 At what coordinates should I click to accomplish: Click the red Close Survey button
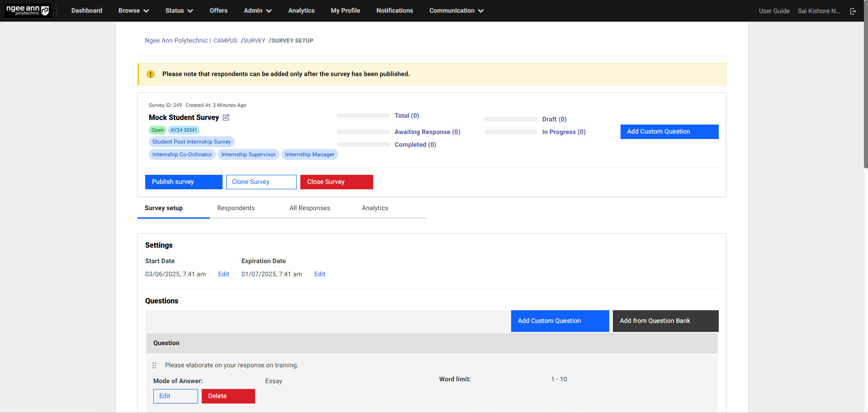[336, 182]
